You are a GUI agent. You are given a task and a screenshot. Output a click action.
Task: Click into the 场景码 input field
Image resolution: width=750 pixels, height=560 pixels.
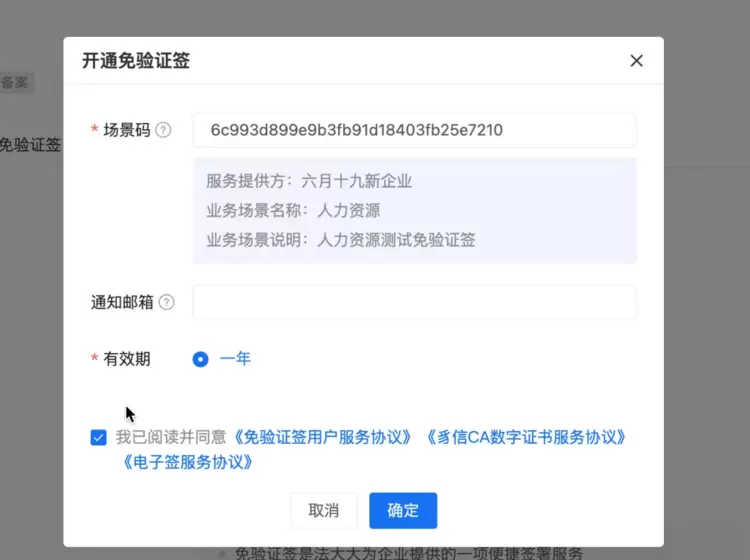[x=414, y=130]
